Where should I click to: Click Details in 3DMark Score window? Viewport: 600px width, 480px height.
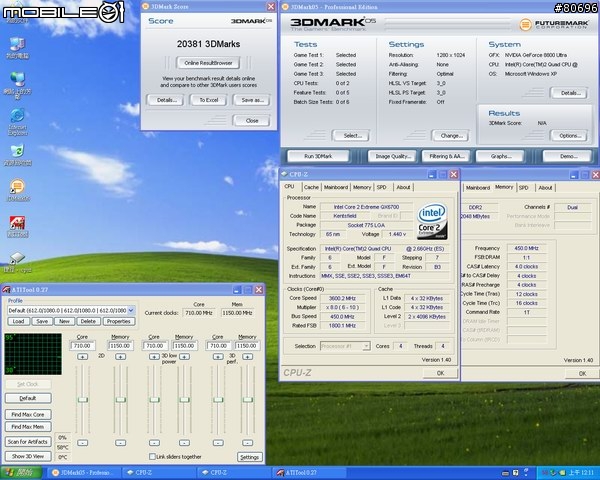tap(166, 100)
